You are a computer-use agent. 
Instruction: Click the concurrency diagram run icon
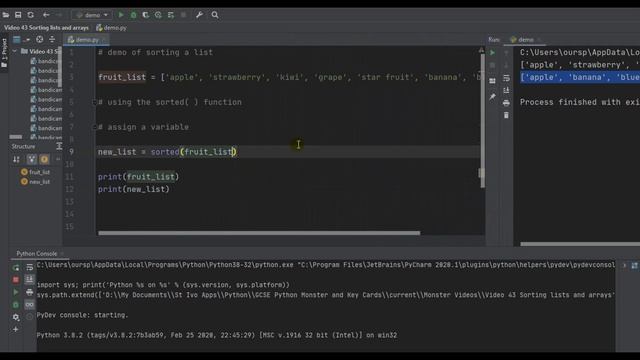coord(171,15)
